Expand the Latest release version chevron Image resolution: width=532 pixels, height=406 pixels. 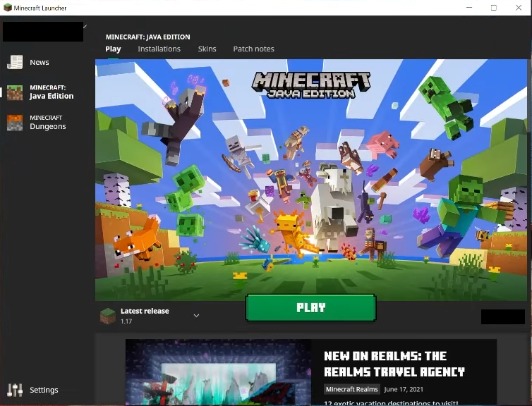click(x=196, y=316)
